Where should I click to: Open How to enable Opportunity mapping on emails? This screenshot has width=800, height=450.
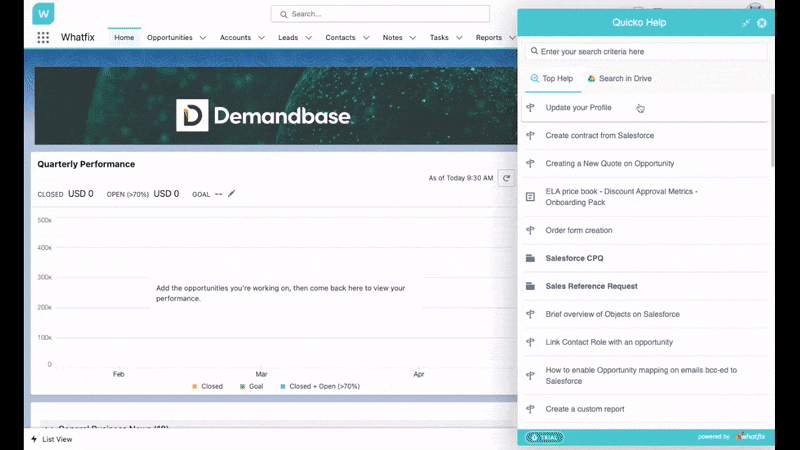pos(644,376)
